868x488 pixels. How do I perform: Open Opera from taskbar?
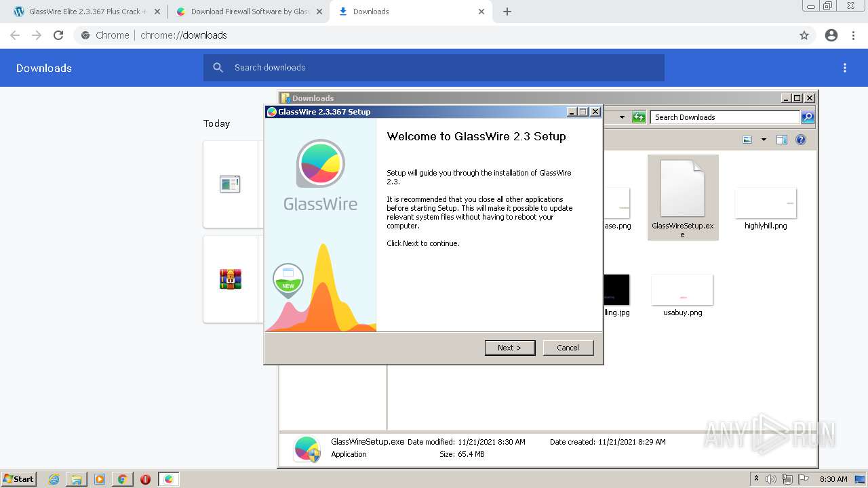(x=145, y=479)
